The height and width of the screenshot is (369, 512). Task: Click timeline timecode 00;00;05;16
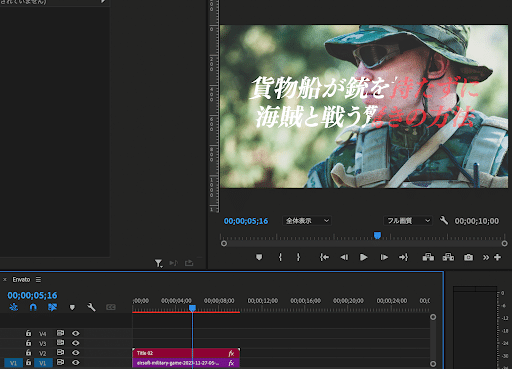click(32, 295)
